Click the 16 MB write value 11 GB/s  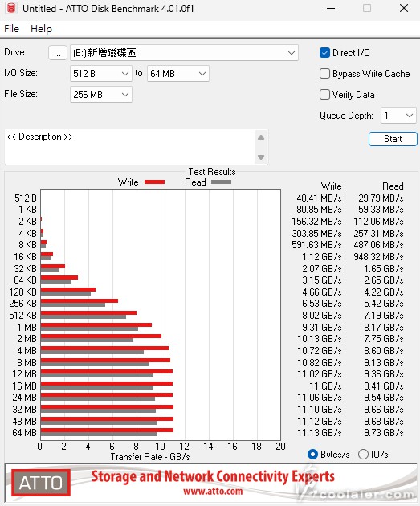(325, 386)
